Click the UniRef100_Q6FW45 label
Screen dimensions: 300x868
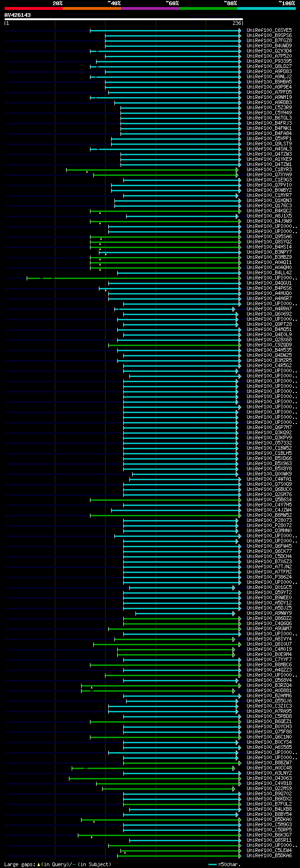coord(269,546)
